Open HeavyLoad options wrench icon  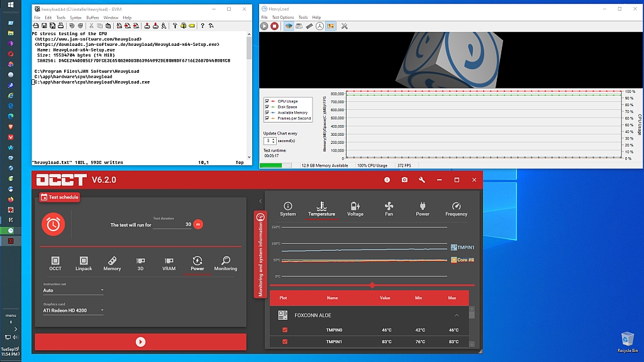pos(344,26)
